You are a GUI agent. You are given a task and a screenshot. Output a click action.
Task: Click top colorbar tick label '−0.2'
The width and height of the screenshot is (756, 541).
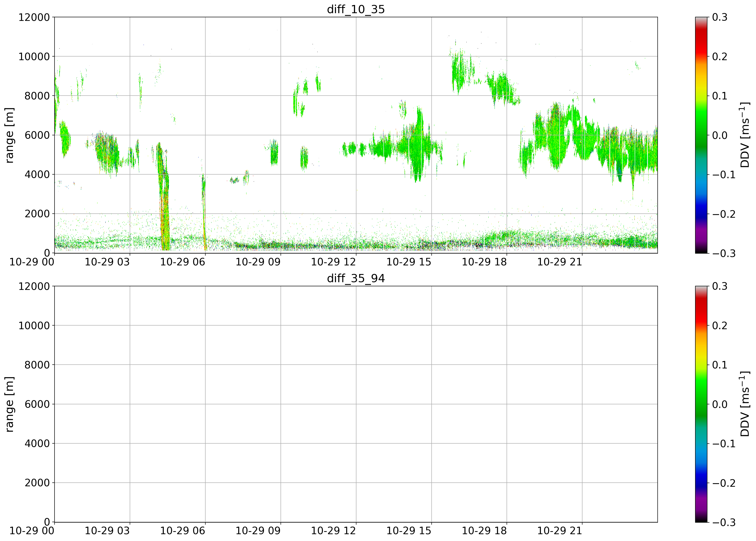tap(724, 214)
